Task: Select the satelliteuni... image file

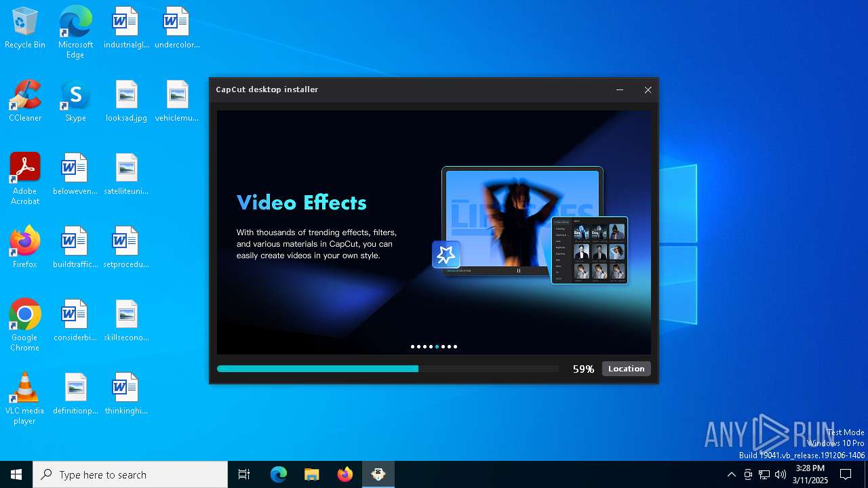Action: click(126, 175)
